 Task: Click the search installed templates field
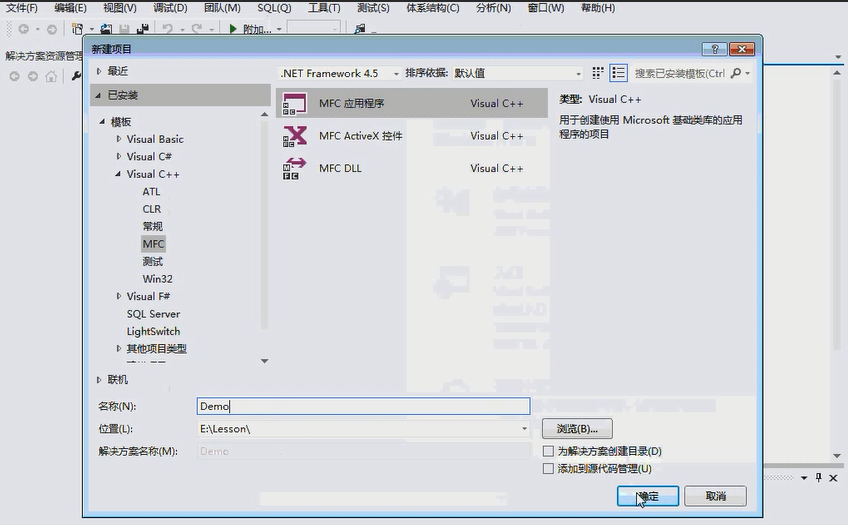(x=680, y=73)
